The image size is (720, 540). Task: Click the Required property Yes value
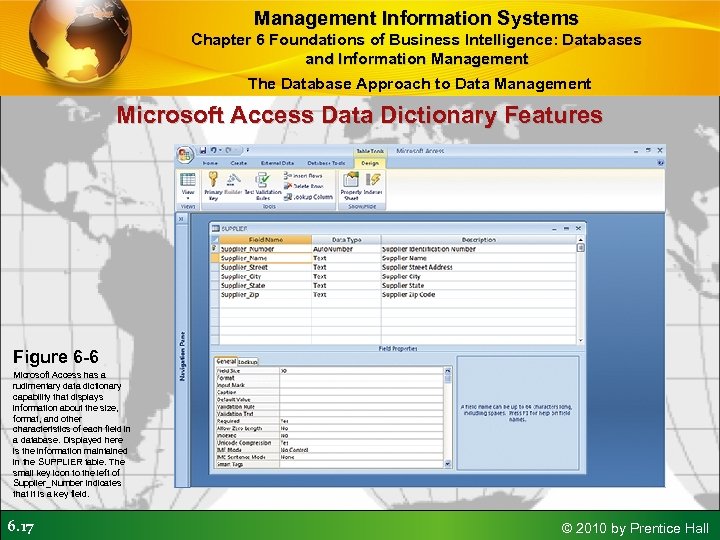pos(361,421)
